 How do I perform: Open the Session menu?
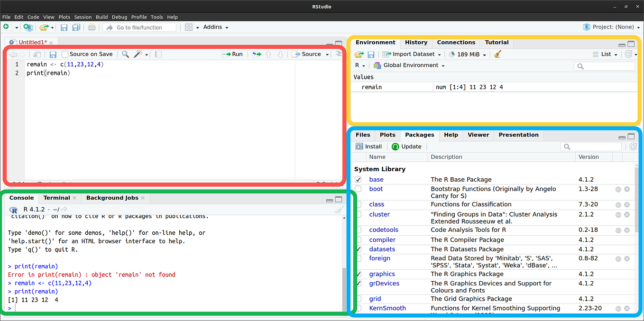pos(83,17)
